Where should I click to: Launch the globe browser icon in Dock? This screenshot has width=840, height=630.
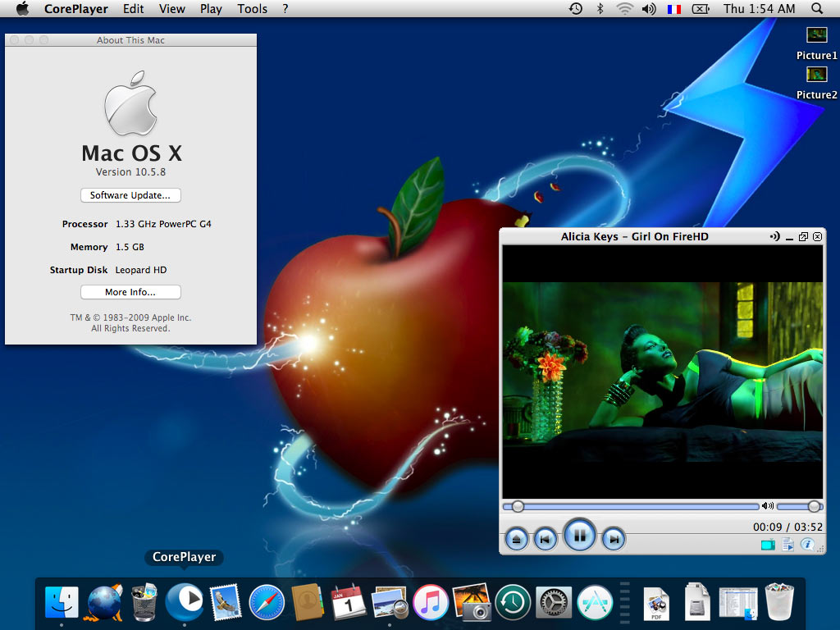point(103,602)
